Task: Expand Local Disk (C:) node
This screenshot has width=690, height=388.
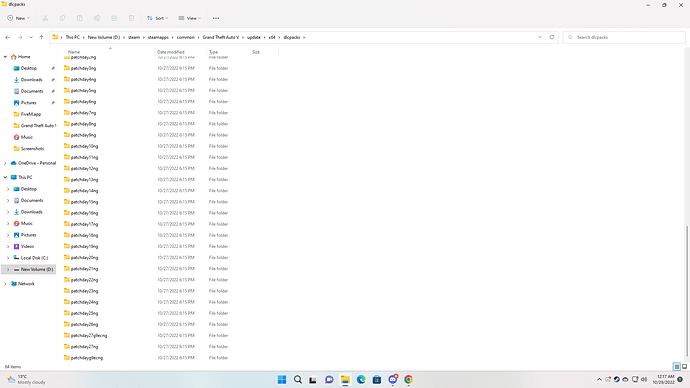Action: tap(8, 258)
